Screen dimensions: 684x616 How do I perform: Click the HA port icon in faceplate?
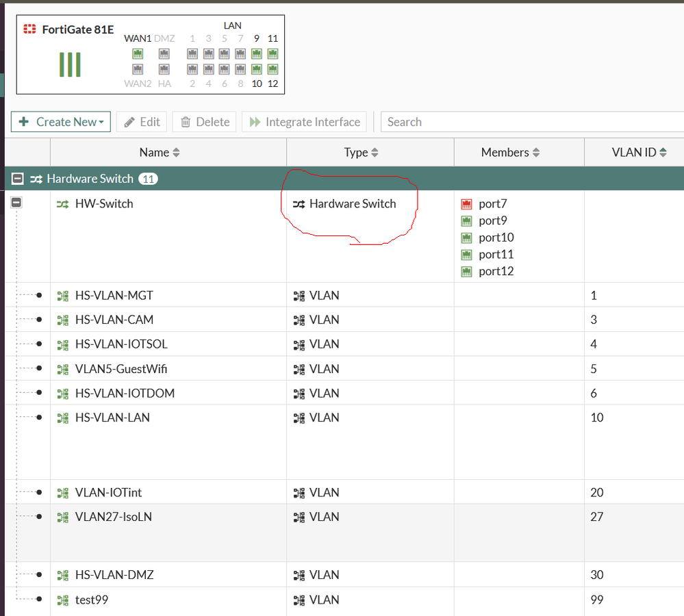(164, 69)
